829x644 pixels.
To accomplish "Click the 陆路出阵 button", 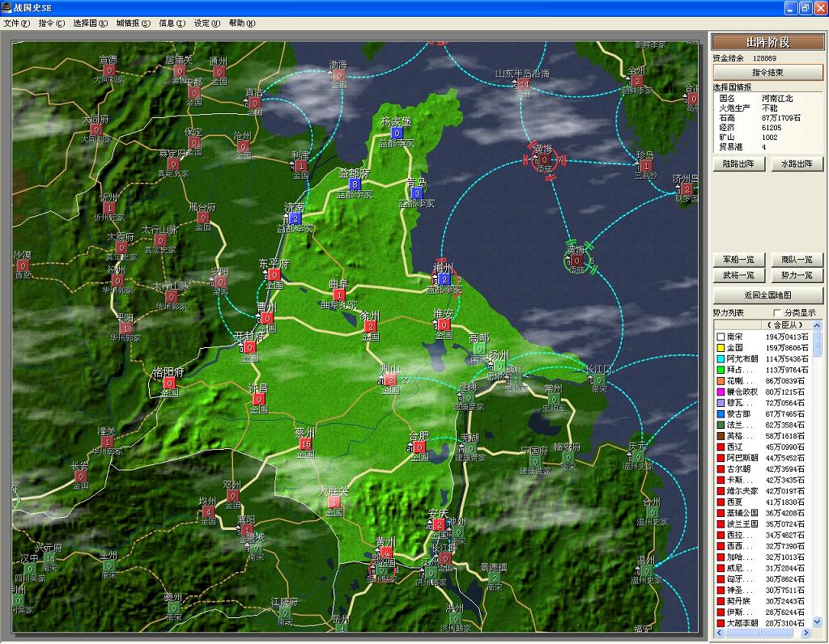I will (738, 164).
